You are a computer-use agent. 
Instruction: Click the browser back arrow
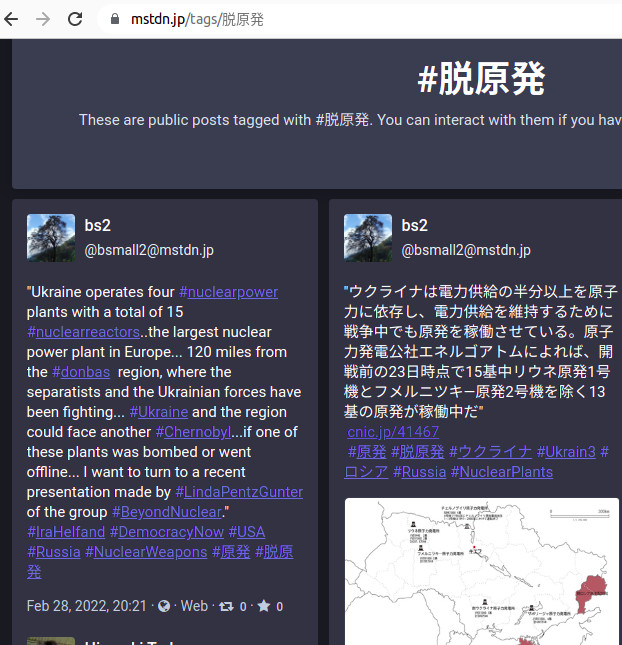coord(13,19)
